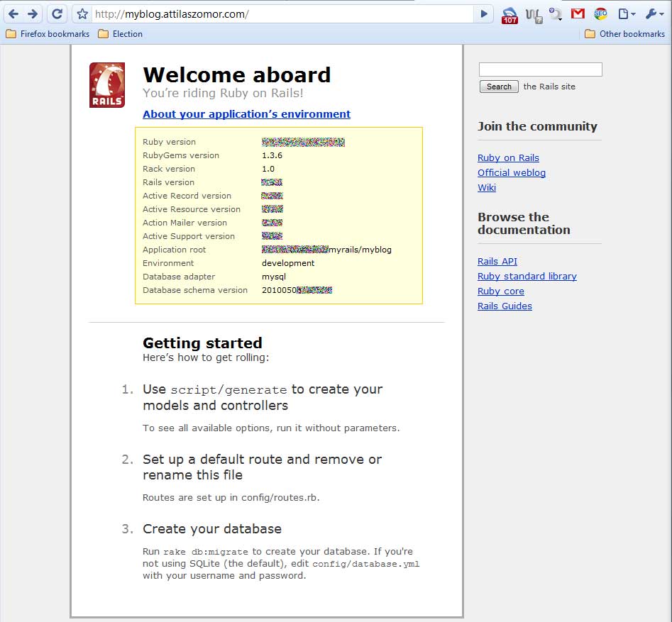Open the Official weblog link
The height and width of the screenshot is (622, 672).
pos(512,172)
